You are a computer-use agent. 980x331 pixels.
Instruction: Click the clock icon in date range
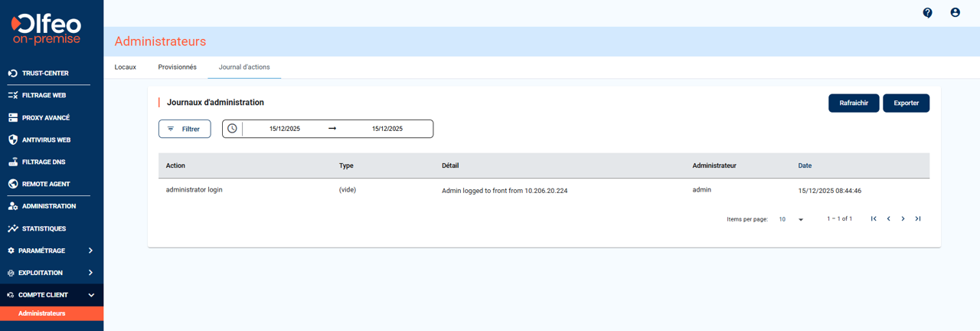[232, 129]
